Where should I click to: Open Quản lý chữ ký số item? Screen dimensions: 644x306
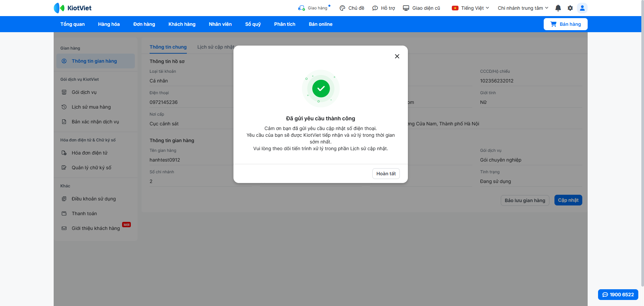coord(96,168)
